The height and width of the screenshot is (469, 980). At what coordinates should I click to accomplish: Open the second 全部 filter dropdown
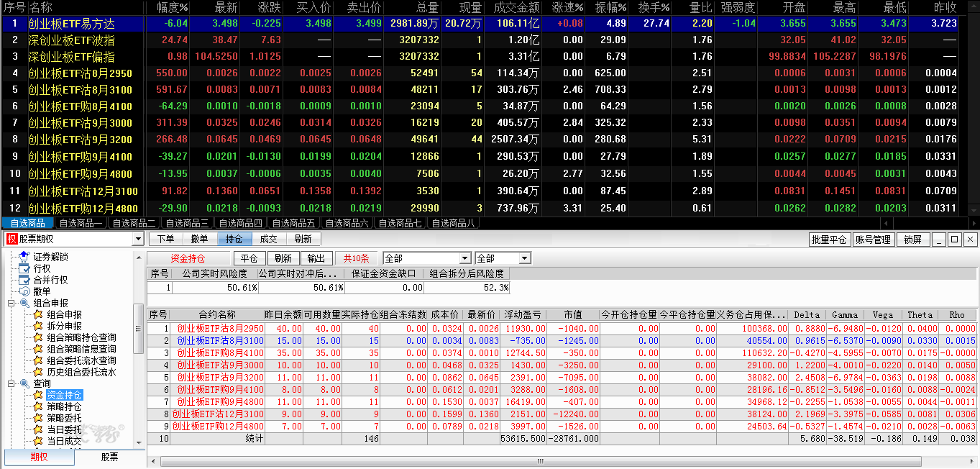[525, 258]
